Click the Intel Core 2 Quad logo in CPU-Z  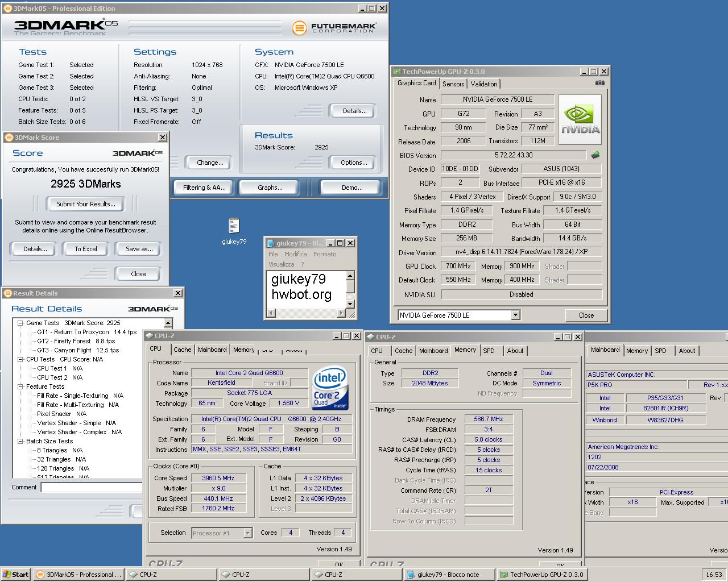pyautogui.click(x=329, y=389)
